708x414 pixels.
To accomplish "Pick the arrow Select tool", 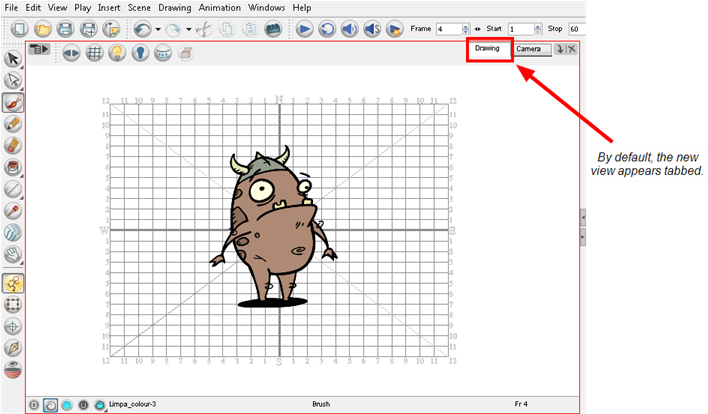I will point(14,59).
